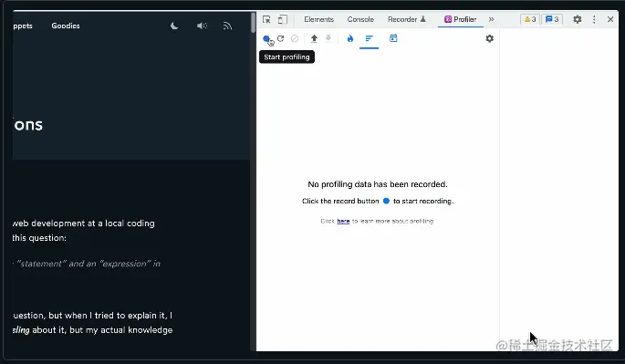Toggle dark mode moon icon on webpage
625x364 pixels.
174,26
